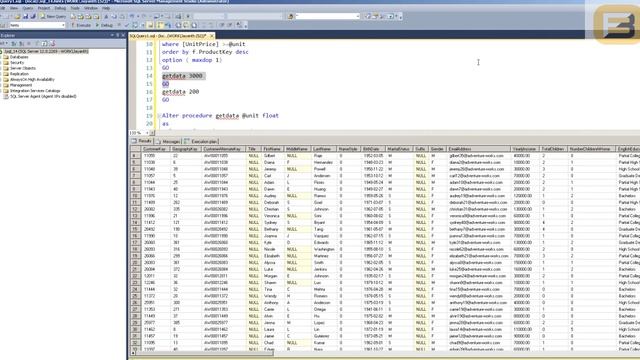Click the CustomerKey column header
The image size is (640, 360).
point(156,149)
